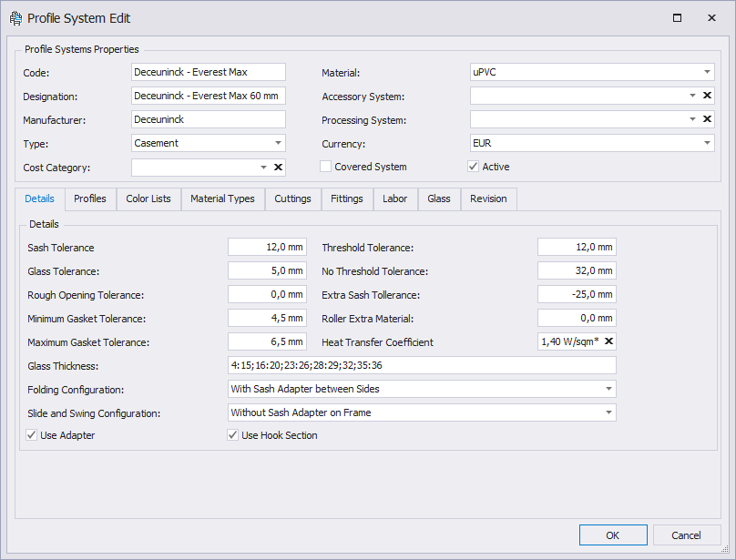Click the Glass Thickness input field
Image resolution: width=736 pixels, height=560 pixels.
(422, 365)
